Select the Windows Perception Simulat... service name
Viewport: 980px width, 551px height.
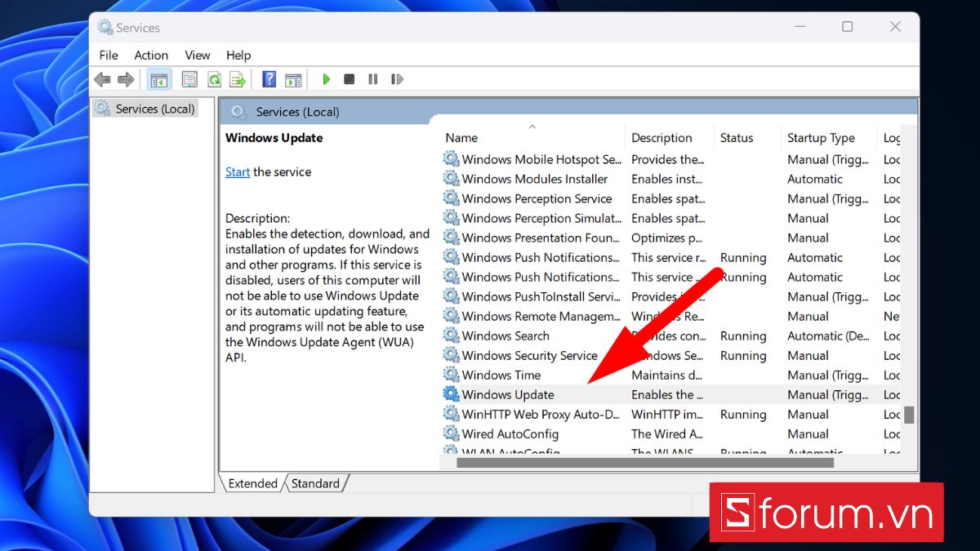click(x=542, y=218)
